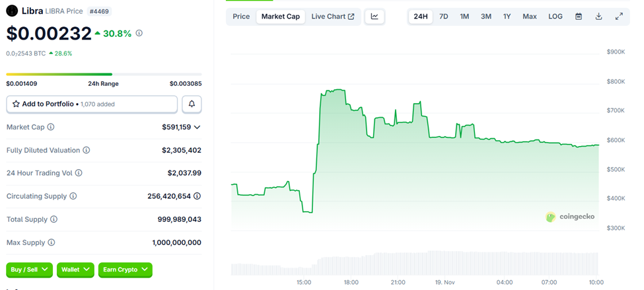Click Add to Portfolio button
This screenshot has height=290, width=644.
(92, 104)
